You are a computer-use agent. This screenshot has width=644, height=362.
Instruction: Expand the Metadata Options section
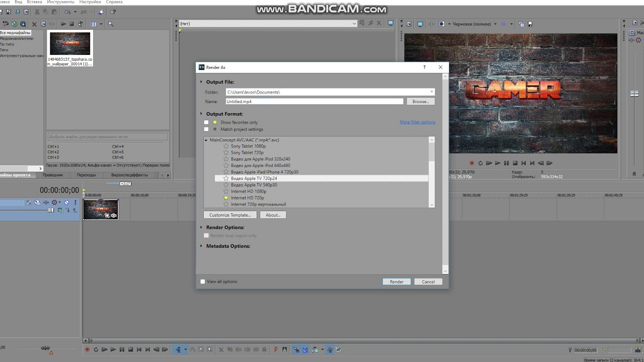(x=201, y=246)
